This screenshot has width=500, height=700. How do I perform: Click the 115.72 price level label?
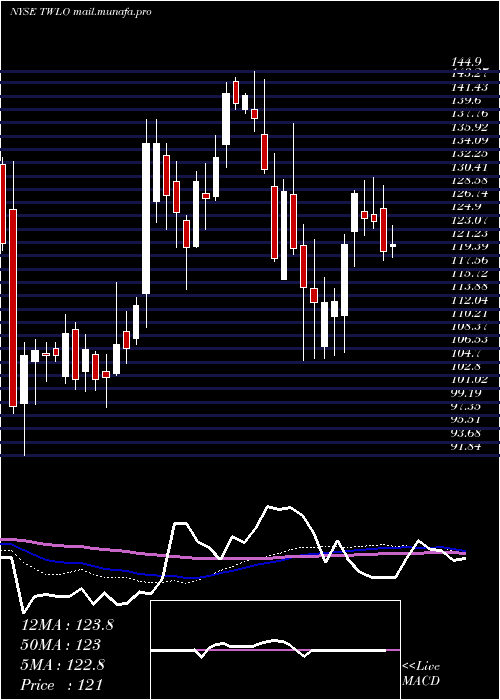(470, 273)
